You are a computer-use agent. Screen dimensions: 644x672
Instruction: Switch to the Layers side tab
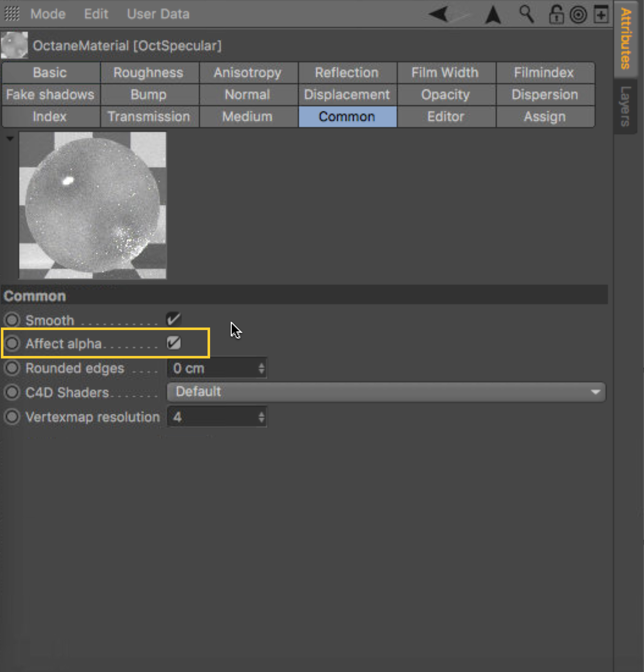[626, 106]
